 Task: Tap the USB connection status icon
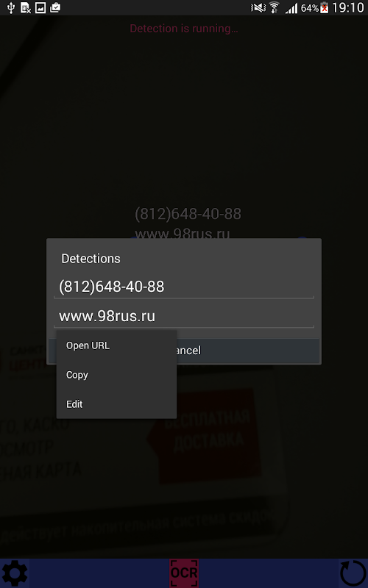(x=10, y=7)
